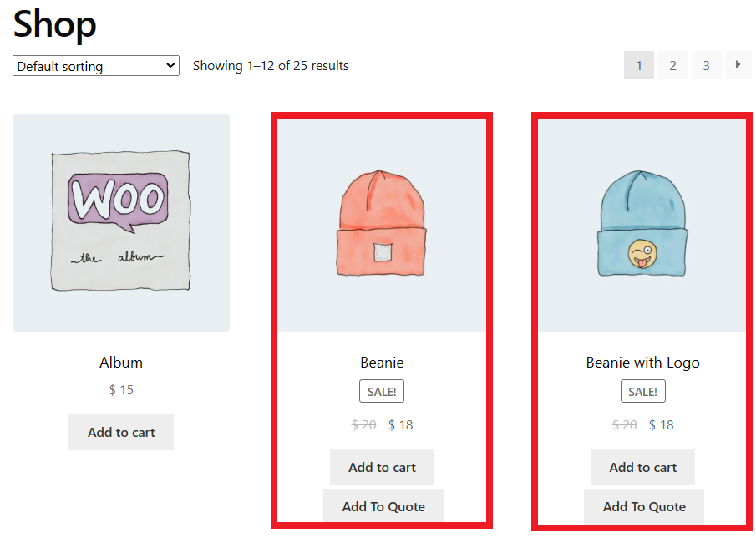Add Beanie with Logo to the cart
This screenshot has height=548, width=756.
[x=642, y=467]
